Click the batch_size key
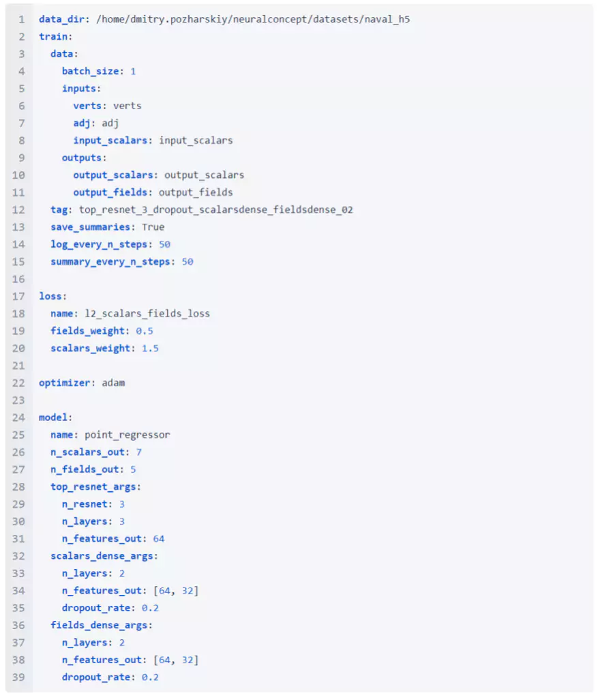Viewport: 600px width, 700px height. click(x=90, y=72)
